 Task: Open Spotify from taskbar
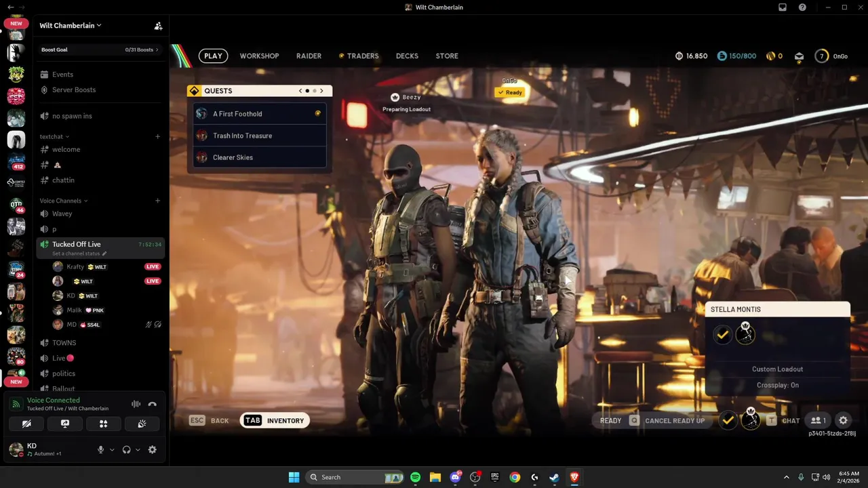(415, 477)
